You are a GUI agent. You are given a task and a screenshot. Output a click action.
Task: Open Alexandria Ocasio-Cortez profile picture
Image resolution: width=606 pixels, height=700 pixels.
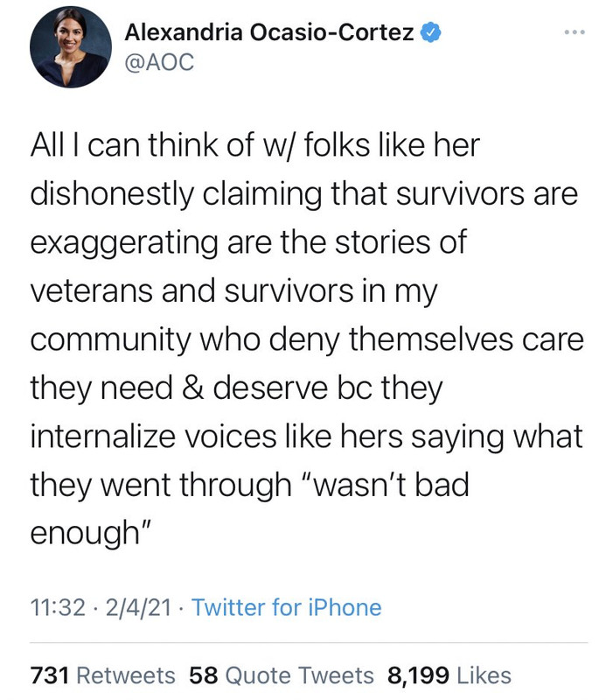coord(71,47)
